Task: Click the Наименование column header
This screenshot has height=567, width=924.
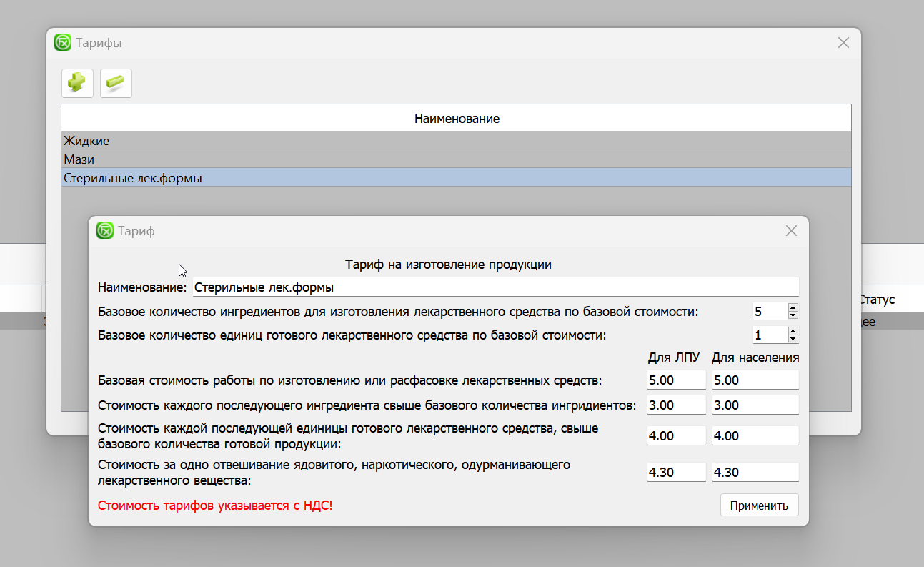Action: point(456,119)
